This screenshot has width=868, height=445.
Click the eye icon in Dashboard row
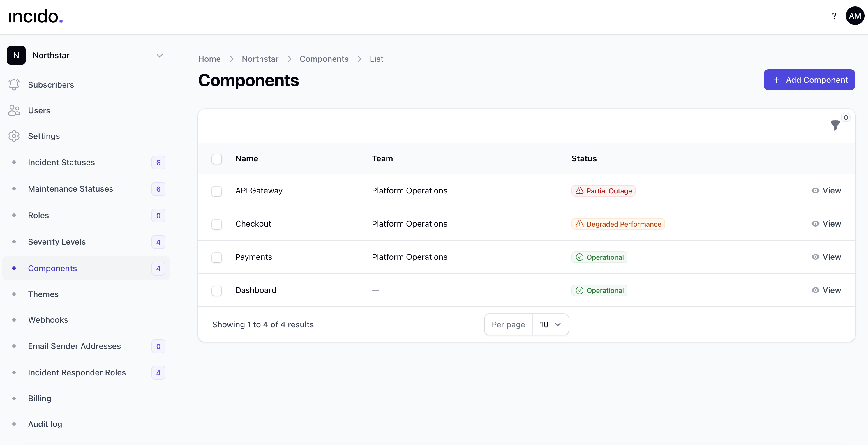click(815, 290)
